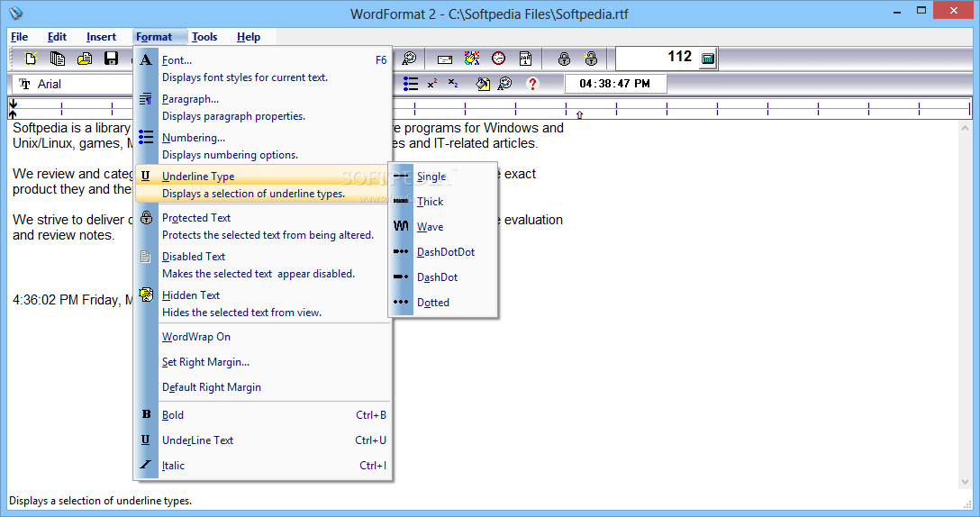Pick the Dotted underline type

coord(443,302)
